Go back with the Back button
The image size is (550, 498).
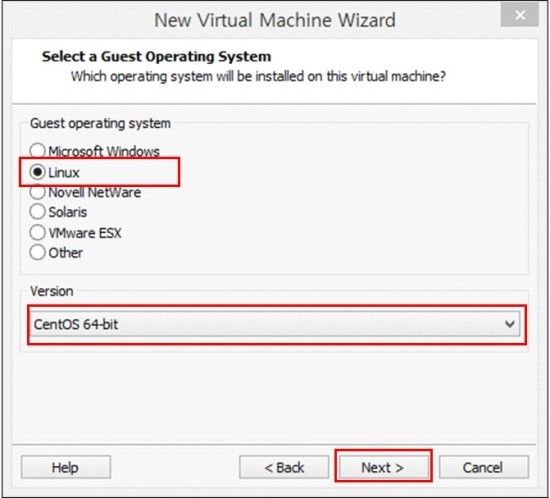pos(284,467)
